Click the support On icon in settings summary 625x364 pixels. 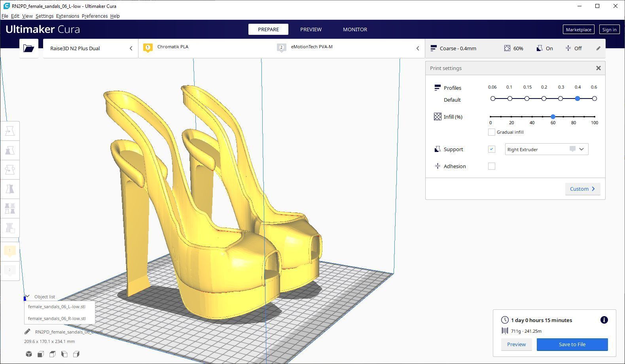539,48
